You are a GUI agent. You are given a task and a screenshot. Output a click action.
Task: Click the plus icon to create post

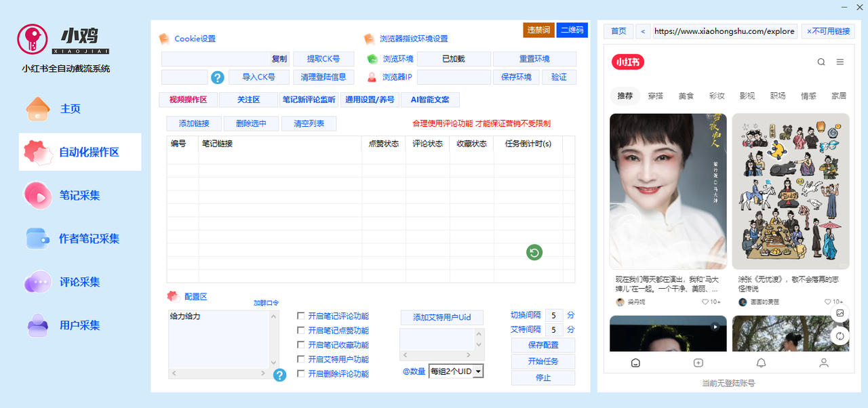pos(698,363)
